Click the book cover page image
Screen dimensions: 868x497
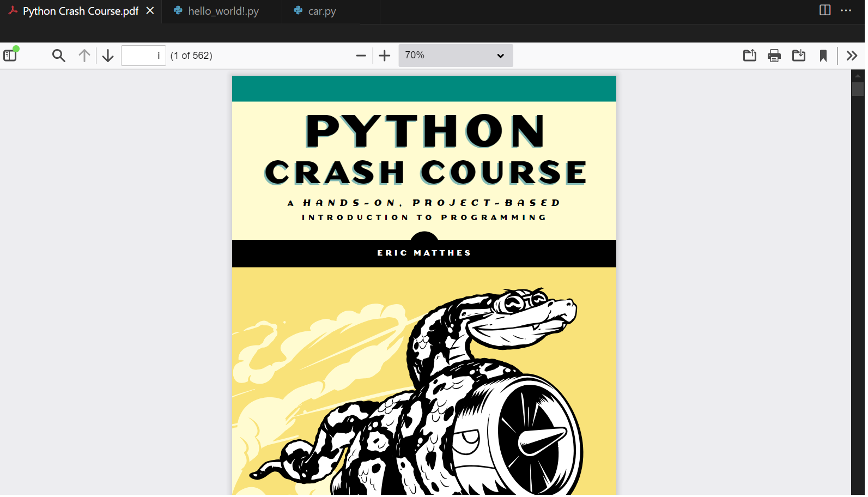click(424, 285)
